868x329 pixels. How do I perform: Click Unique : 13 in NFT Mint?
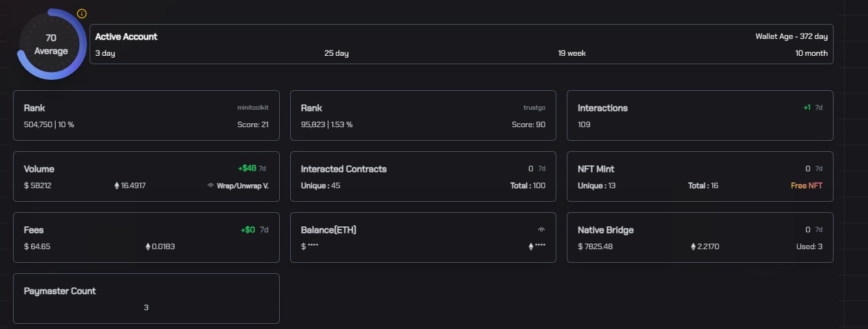[597, 186]
